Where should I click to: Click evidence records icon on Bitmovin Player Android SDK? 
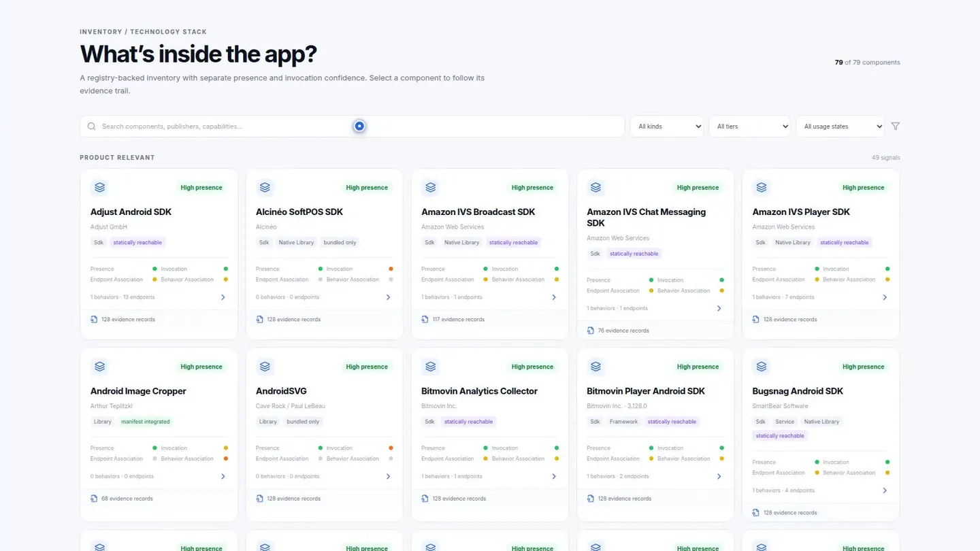point(590,499)
